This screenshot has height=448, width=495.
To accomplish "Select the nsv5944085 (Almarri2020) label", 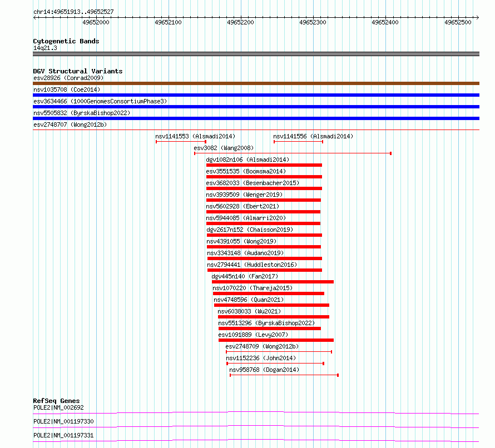I will point(246,218).
